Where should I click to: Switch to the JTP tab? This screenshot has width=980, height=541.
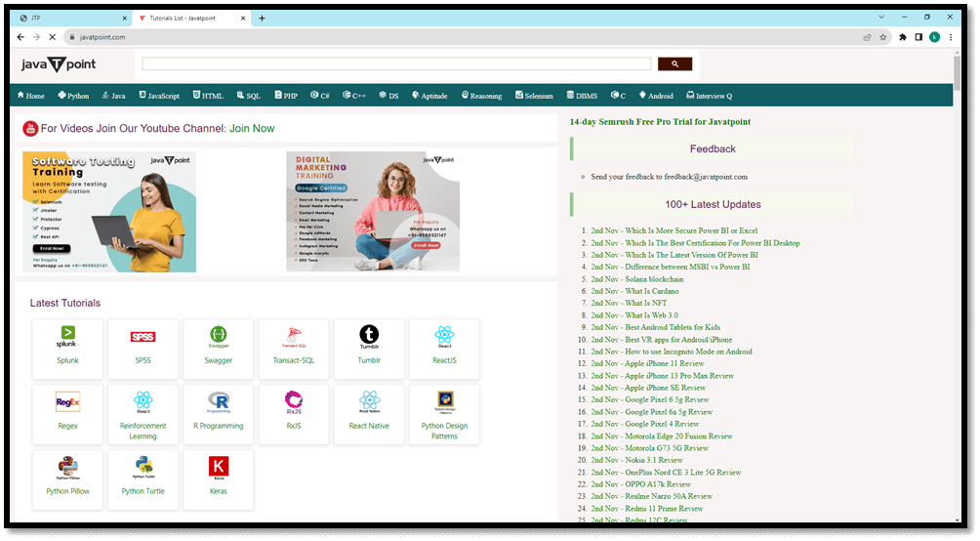pos(74,19)
